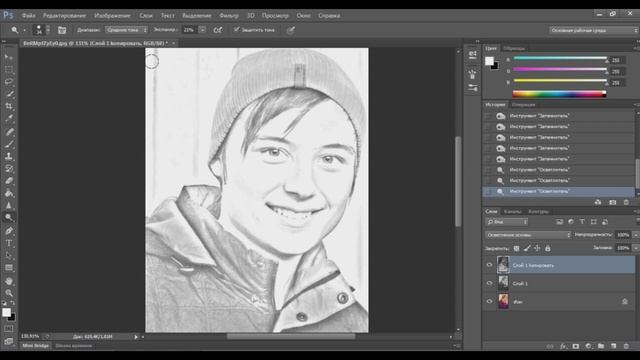Screen dimensions: 640x360
Task: Add a layer mask
Action: [x=576, y=346]
